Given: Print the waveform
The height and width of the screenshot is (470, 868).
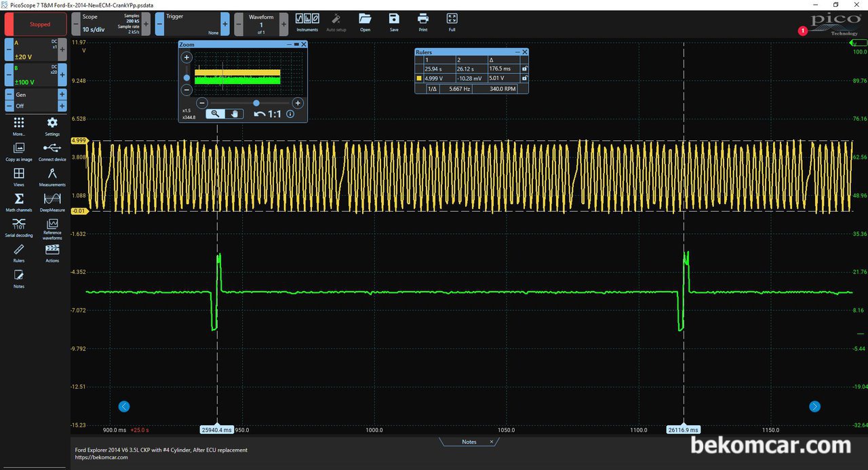Looking at the screenshot, I should (423, 22).
